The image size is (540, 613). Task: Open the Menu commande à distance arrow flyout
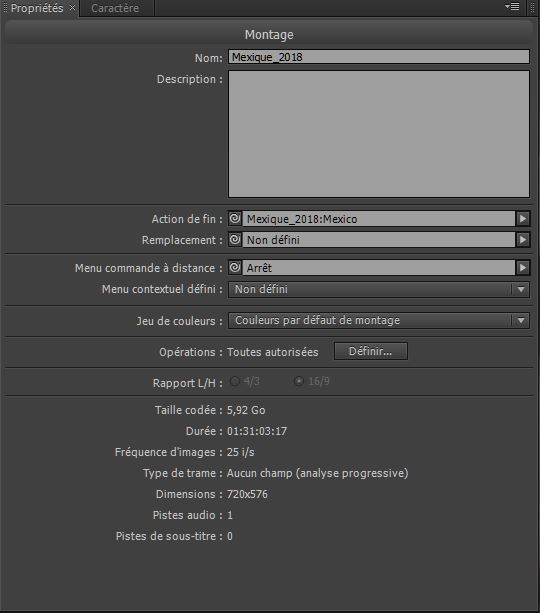pyautogui.click(x=523, y=268)
